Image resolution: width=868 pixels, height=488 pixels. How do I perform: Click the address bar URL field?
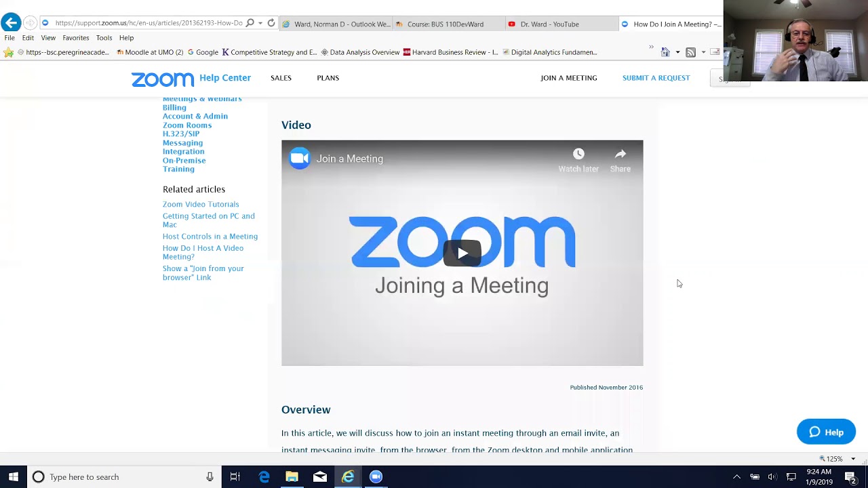(149, 23)
